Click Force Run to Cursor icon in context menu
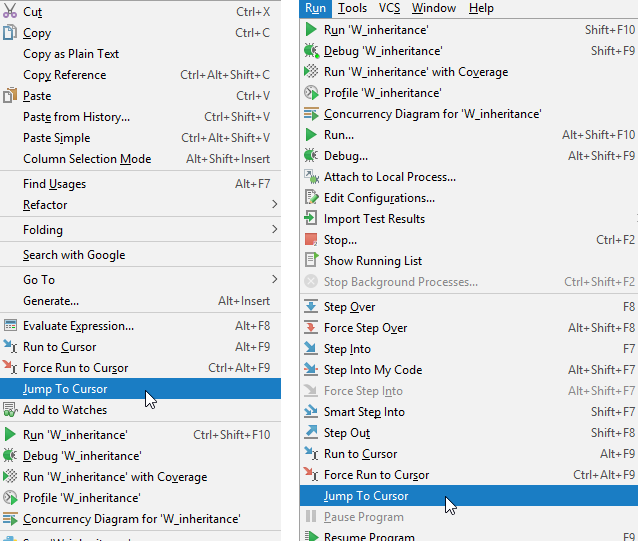Viewport: 638px width, 541px height. tap(10, 367)
